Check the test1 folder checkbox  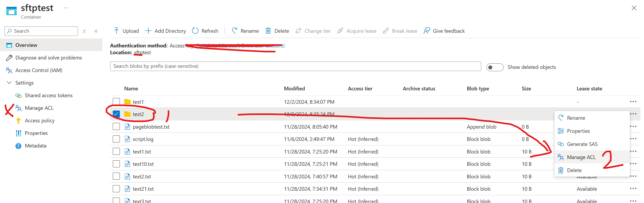pyautogui.click(x=116, y=102)
